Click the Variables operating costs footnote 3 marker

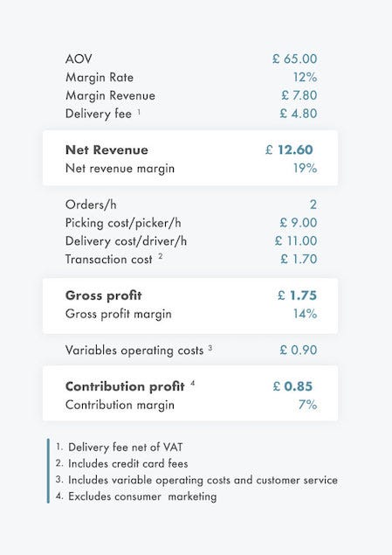click(210, 348)
